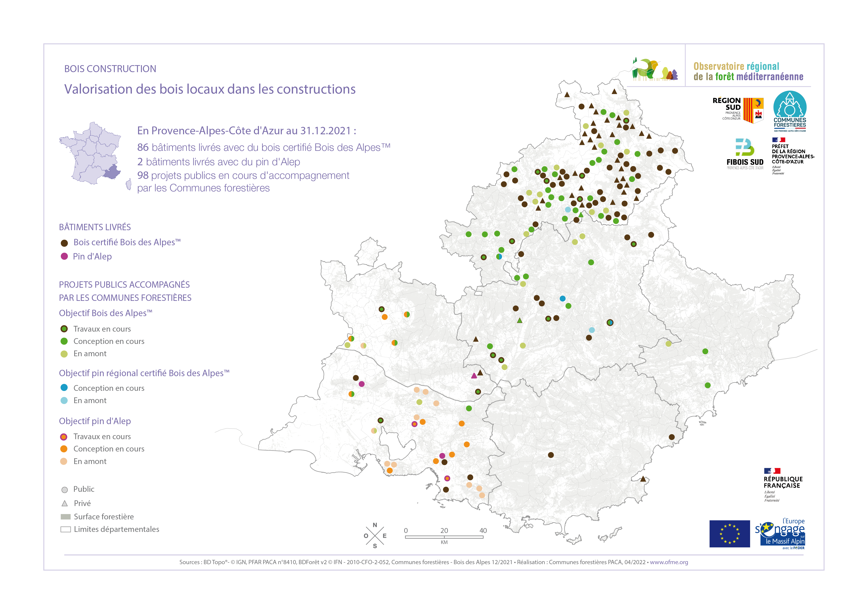Click the 'BÂTIMENTS LIVRÉS' legend heading
The image size is (868, 614).
coord(95,227)
